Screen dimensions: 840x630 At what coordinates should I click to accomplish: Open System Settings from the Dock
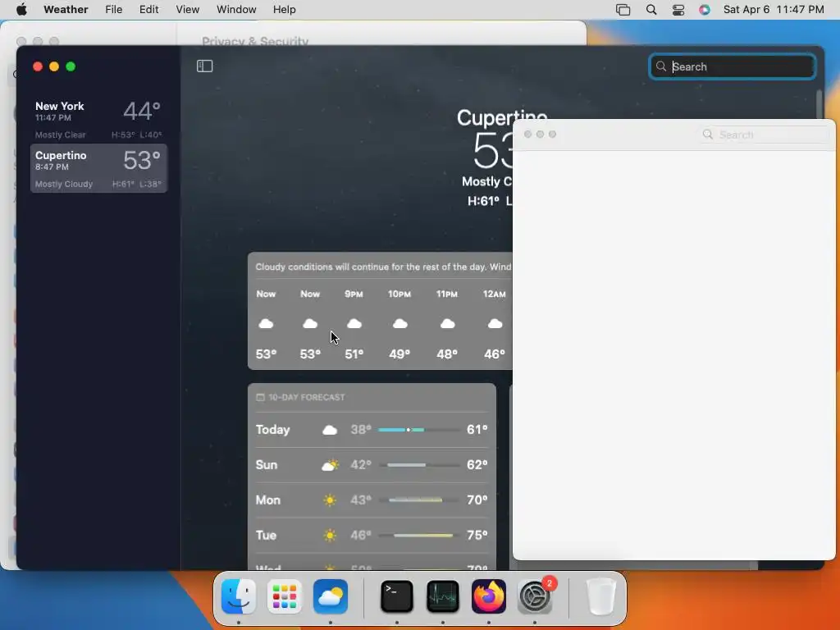pyautogui.click(x=535, y=596)
